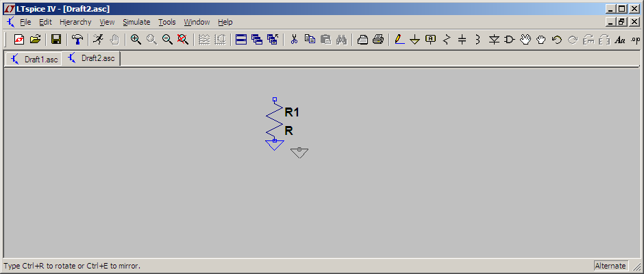Screen dimensions: 644x274
Task: Place a ground symbol from the toolbar
Action: [x=414, y=40]
